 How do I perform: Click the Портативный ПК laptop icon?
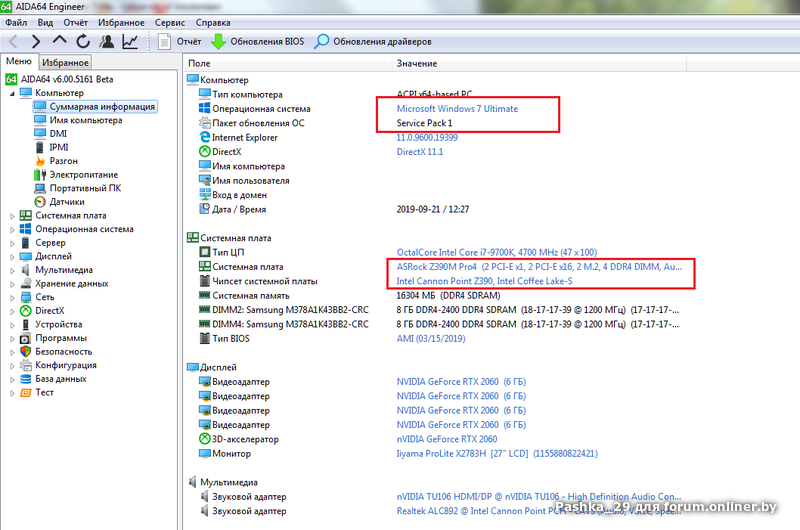pos(40,188)
